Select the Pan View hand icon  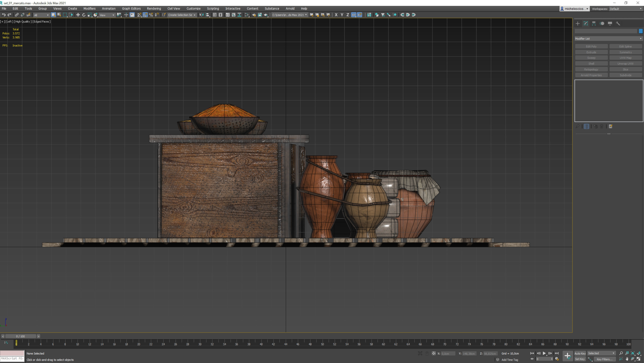(x=627, y=359)
